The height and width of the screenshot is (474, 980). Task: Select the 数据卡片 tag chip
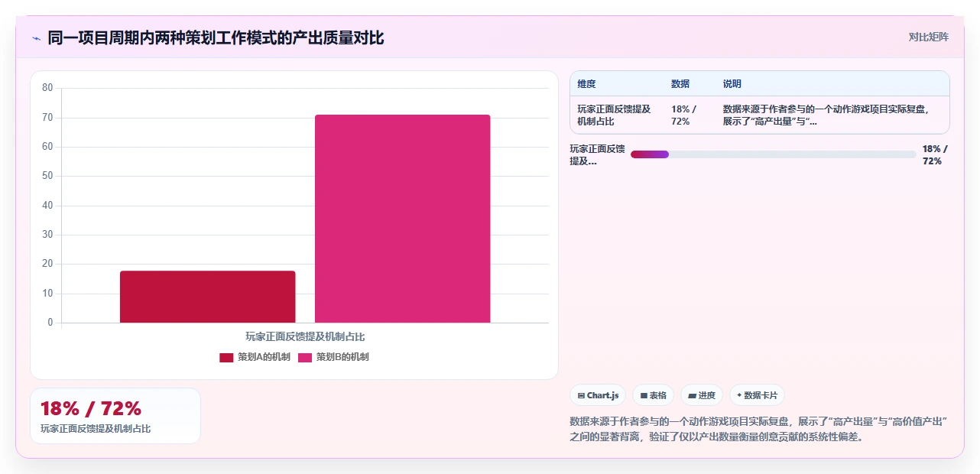pos(757,395)
